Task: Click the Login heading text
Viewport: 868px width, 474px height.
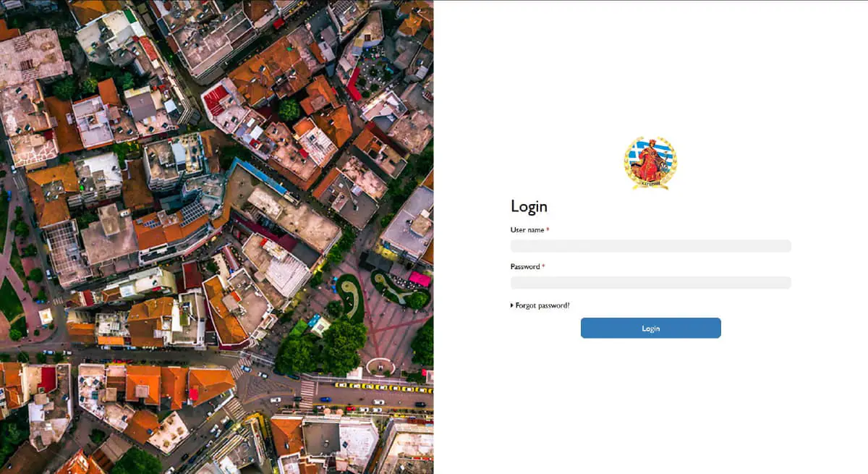Action: [529, 206]
